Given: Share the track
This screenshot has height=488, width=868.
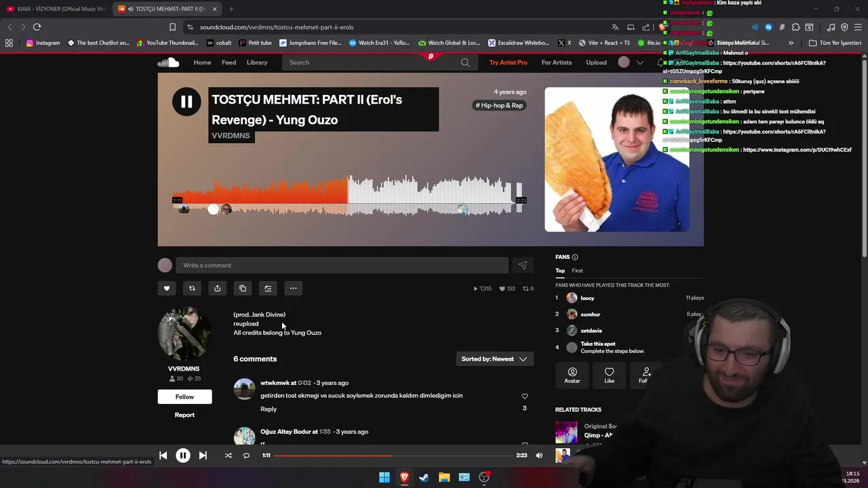Looking at the screenshot, I should pyautogui.click(x=217, y=288).
